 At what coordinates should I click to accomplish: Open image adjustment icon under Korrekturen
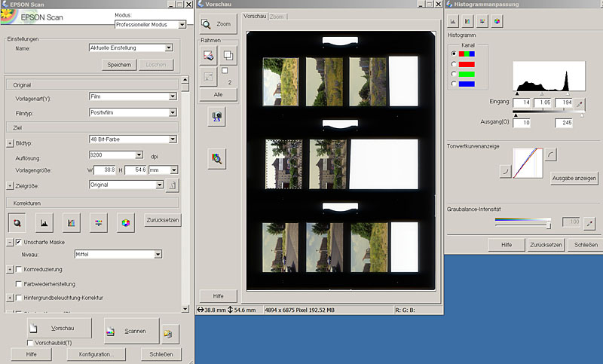[99, 222]
